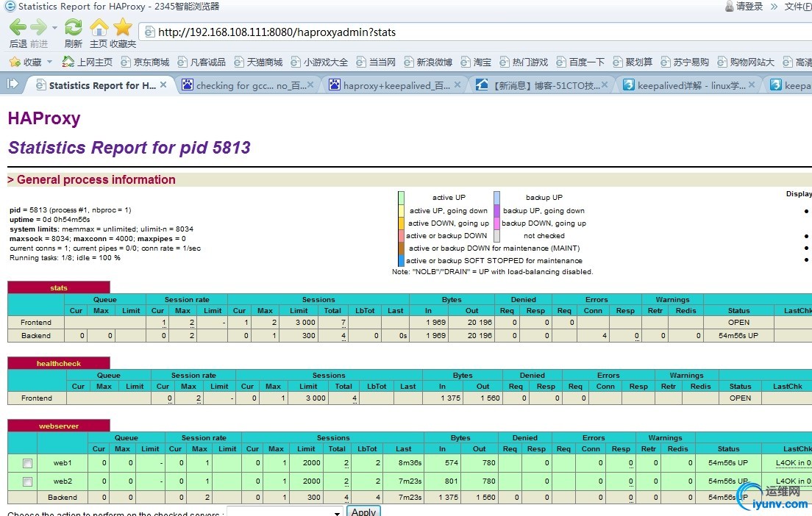Close the 博客-51CTO tab

[605, 85]
